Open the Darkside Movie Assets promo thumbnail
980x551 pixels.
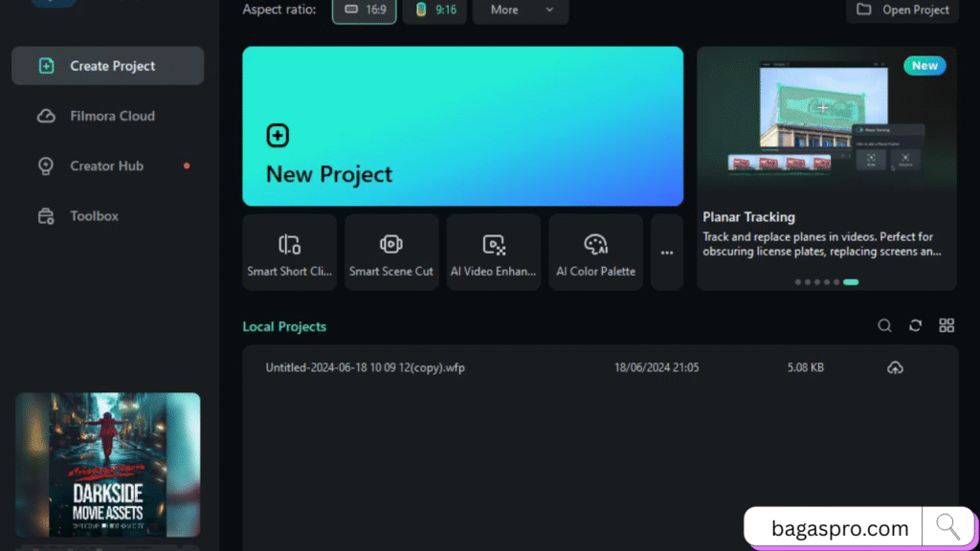[x=108, y=466]
